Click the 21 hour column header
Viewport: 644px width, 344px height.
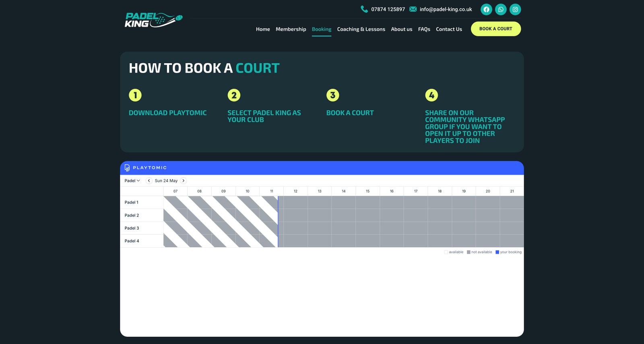point(512,191)
